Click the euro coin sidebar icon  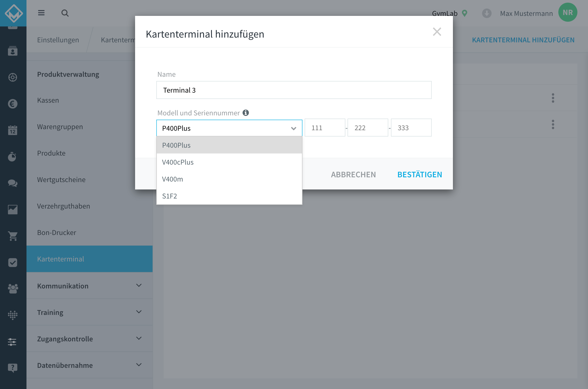(x=13, y=104)
